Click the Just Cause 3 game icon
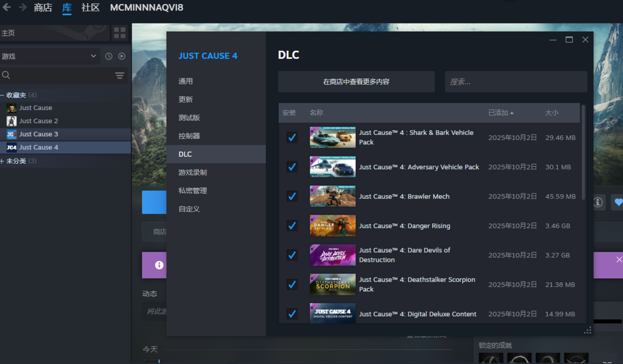Screen dimensions: 623x364 click(12, 134)
